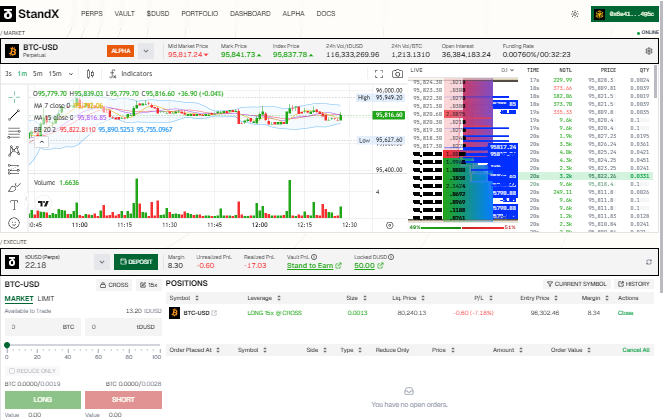The width and height of the screenshot is (664, 420).
Task: Switch to the LIMIT order tab
Action: coord(46,298)
